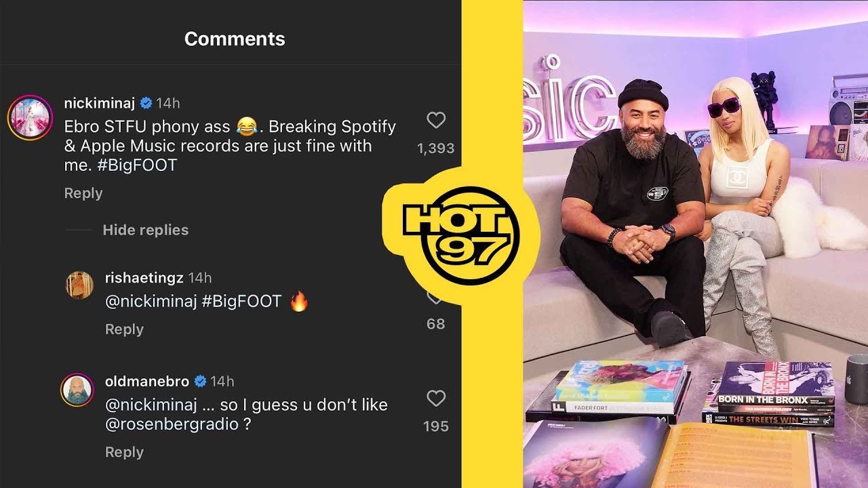Open @nickiminaj mention in rishaetingz reply
The image size is (868, 488).
point(151,302)
